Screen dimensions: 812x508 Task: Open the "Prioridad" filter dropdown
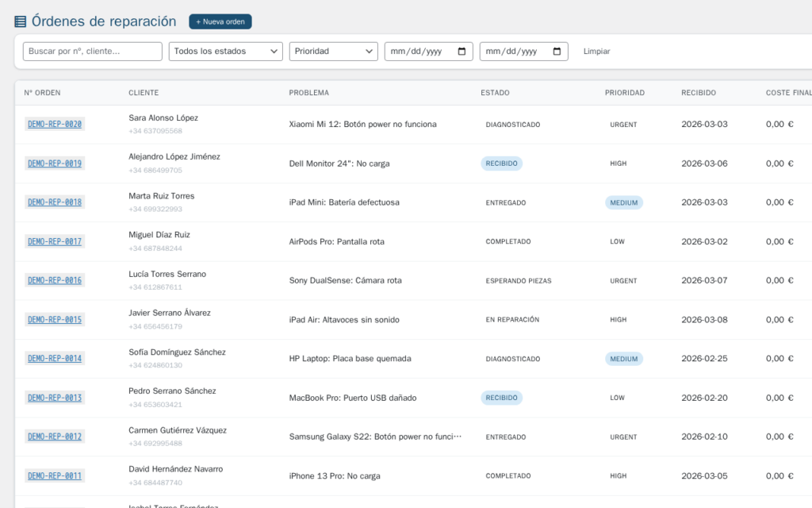pos(332,51)
